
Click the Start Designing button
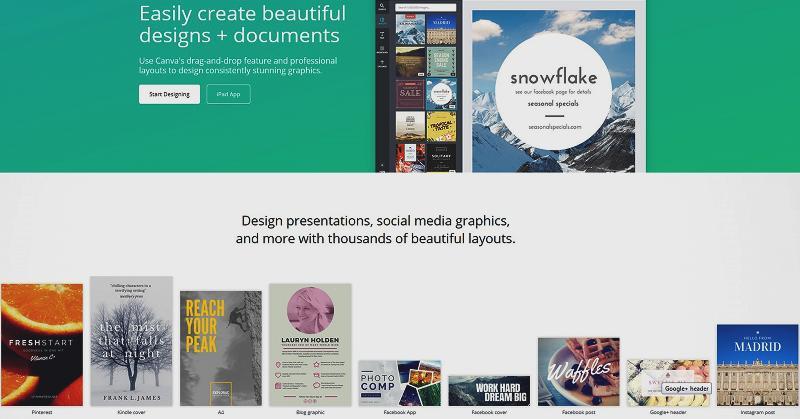169,94
